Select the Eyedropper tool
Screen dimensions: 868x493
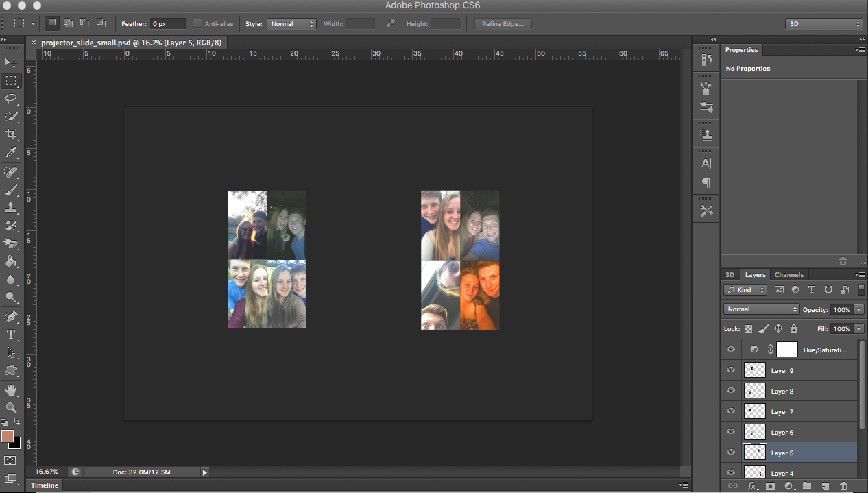pyautogui.click(x=11, y=152)
